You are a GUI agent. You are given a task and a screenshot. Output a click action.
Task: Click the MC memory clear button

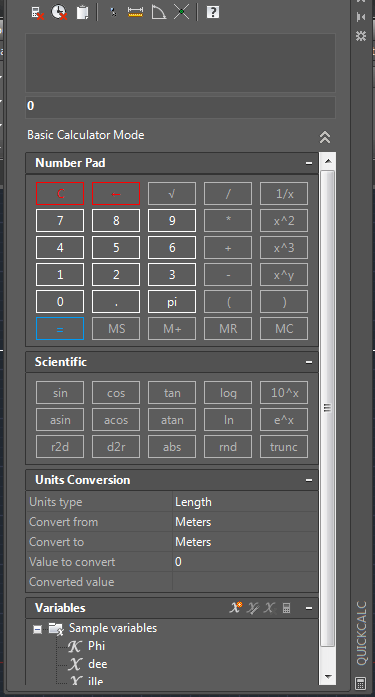coord(284,328)
